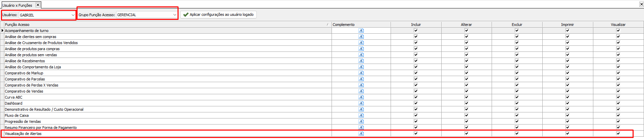Click Complemento icon for Acompanhamento de turno
Viewport: 644px width, 140px height.
tap(361, 31)
